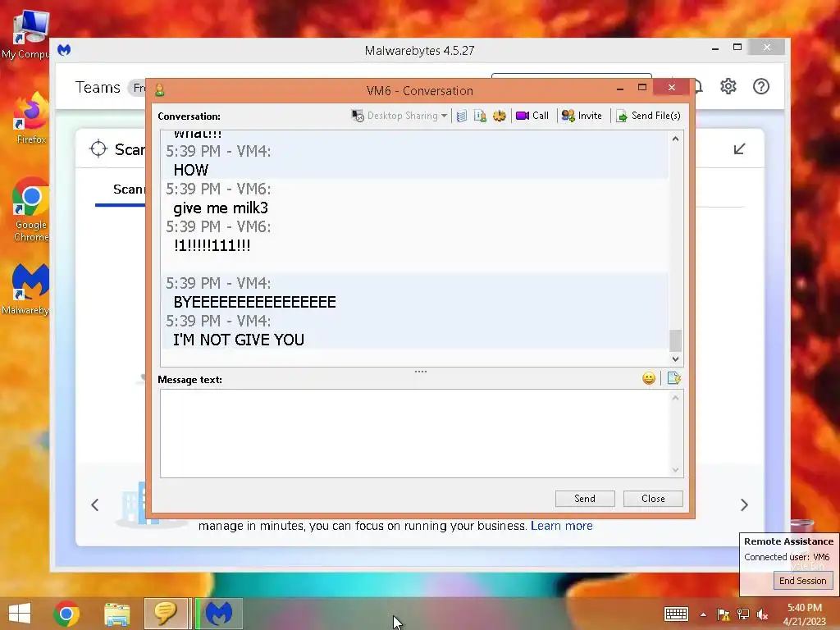Screen dimensions: 840x630
Task: Switch to Malwarebytes on the taskbar
Action: coord(218,614)
